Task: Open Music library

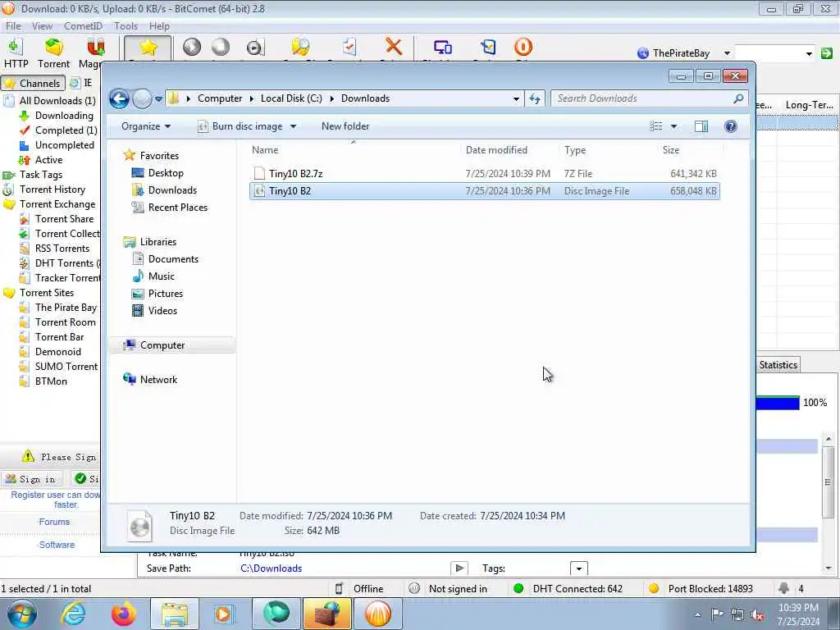Action: (x=162, y=276)
